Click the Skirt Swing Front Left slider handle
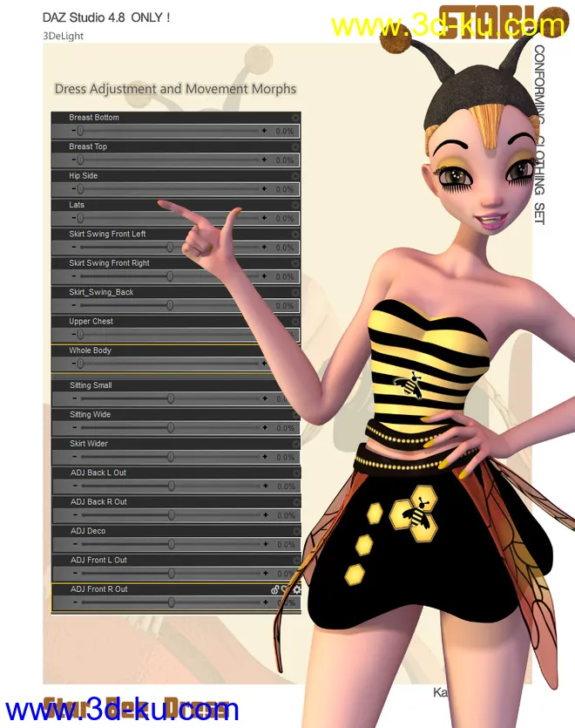 (170, 247)
